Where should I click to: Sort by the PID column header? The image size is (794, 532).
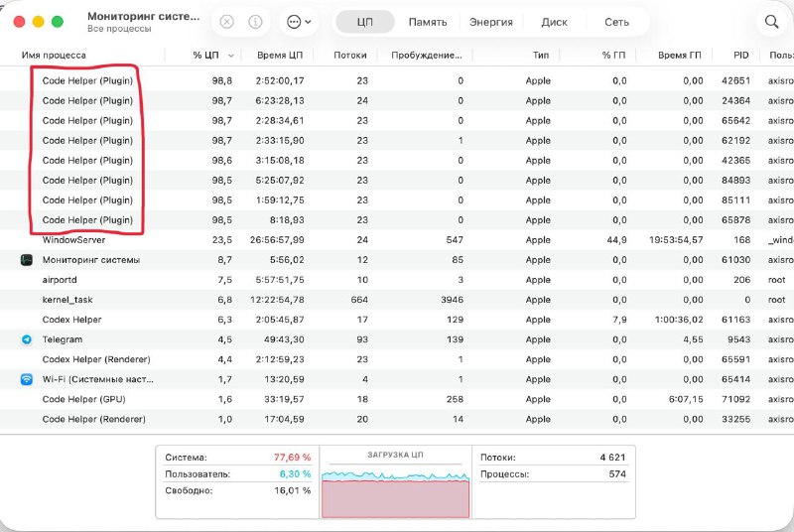tap(740, 56)
